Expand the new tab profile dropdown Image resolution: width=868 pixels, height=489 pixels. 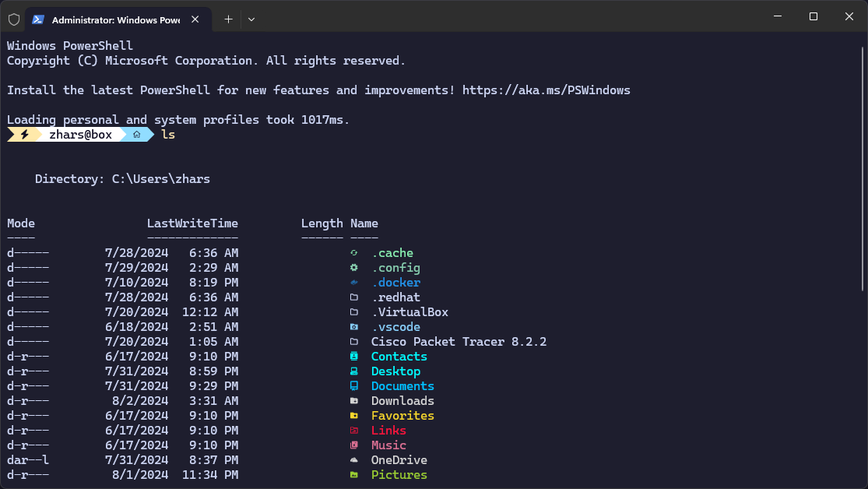pos(251,19)
